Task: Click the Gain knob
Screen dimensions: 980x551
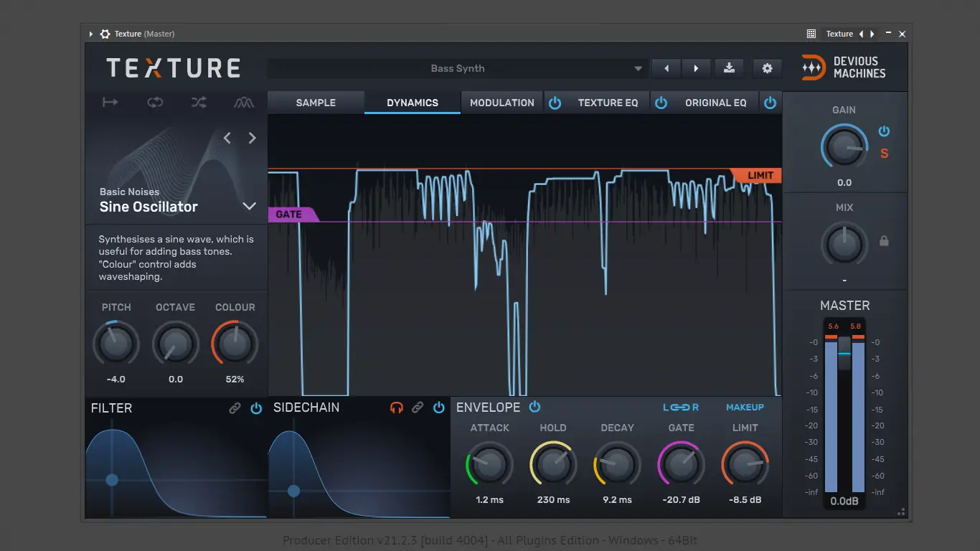Action: click(x=844, y=147)
